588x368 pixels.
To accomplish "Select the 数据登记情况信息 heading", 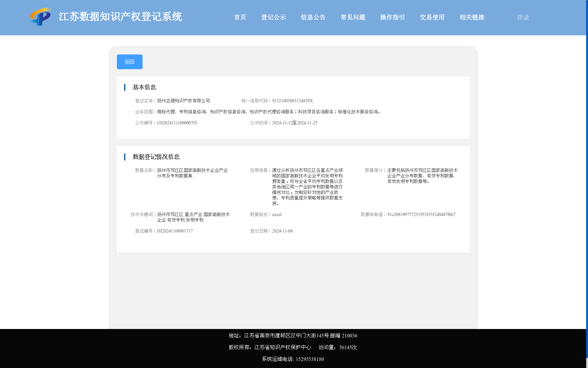I will pos(156,157).
